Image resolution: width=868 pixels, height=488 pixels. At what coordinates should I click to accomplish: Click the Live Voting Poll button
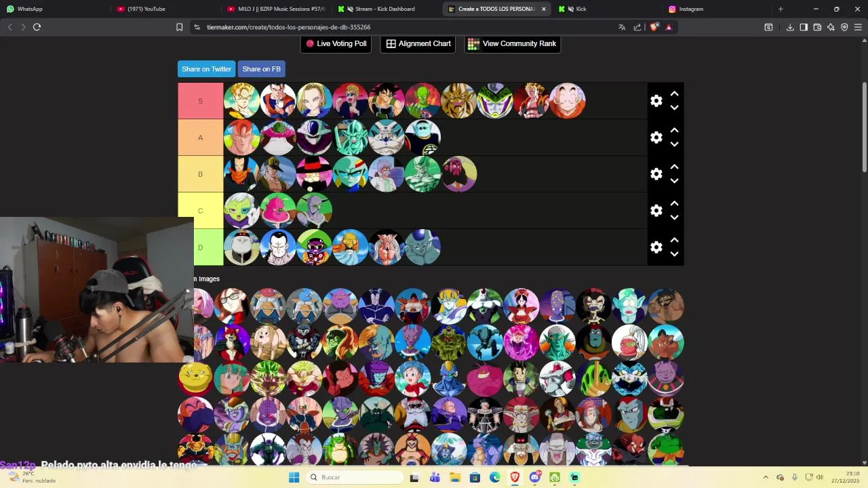coord(336,43)
